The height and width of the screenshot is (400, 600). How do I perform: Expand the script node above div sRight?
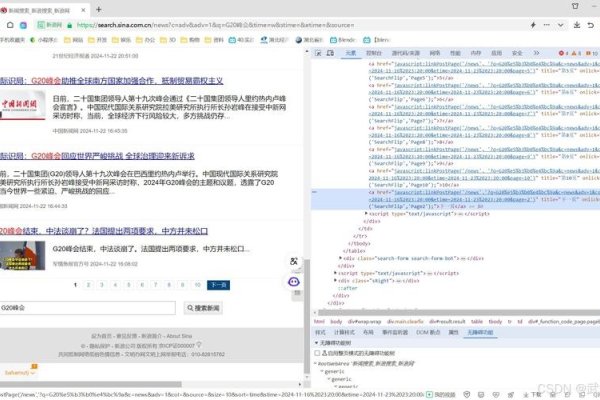click(x=336, y=273)
